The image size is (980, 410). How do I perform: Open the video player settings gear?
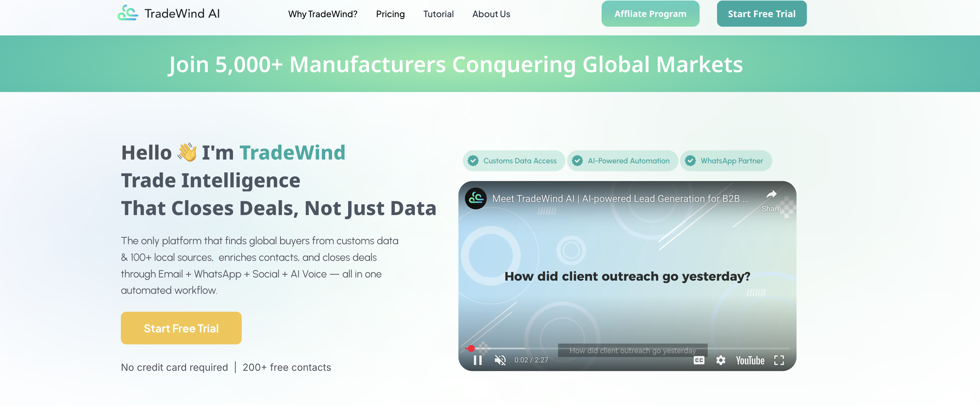point(721,360)
